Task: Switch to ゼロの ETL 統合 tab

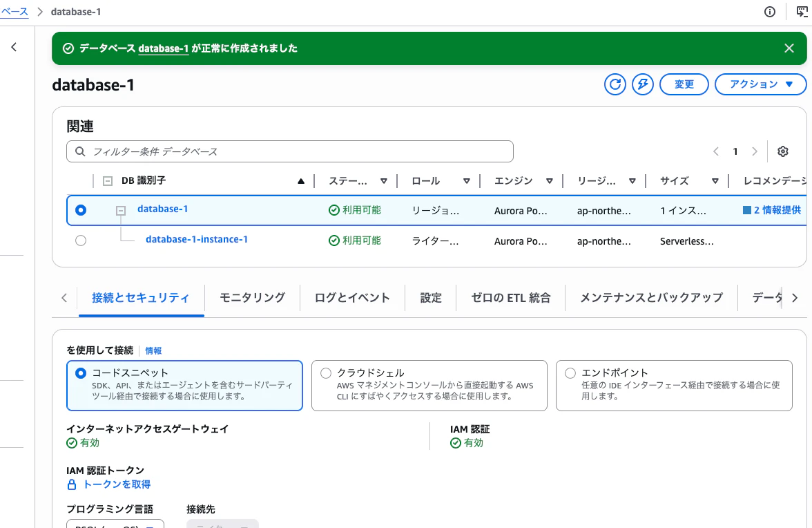Action: click(x=511, y=298)
